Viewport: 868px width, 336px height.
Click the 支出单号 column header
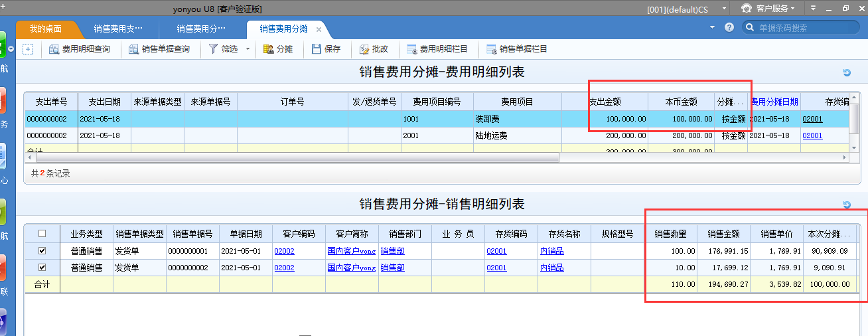click(51, 102)
